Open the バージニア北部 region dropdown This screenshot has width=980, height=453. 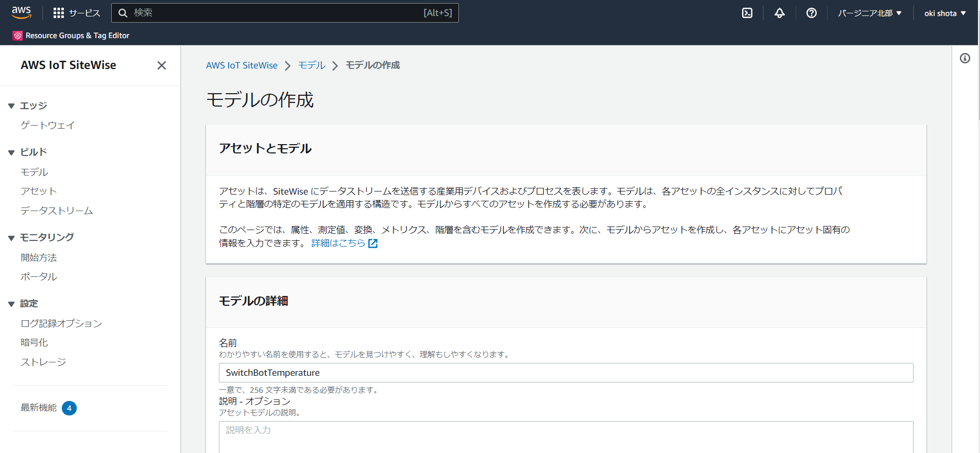click(870, 13)
